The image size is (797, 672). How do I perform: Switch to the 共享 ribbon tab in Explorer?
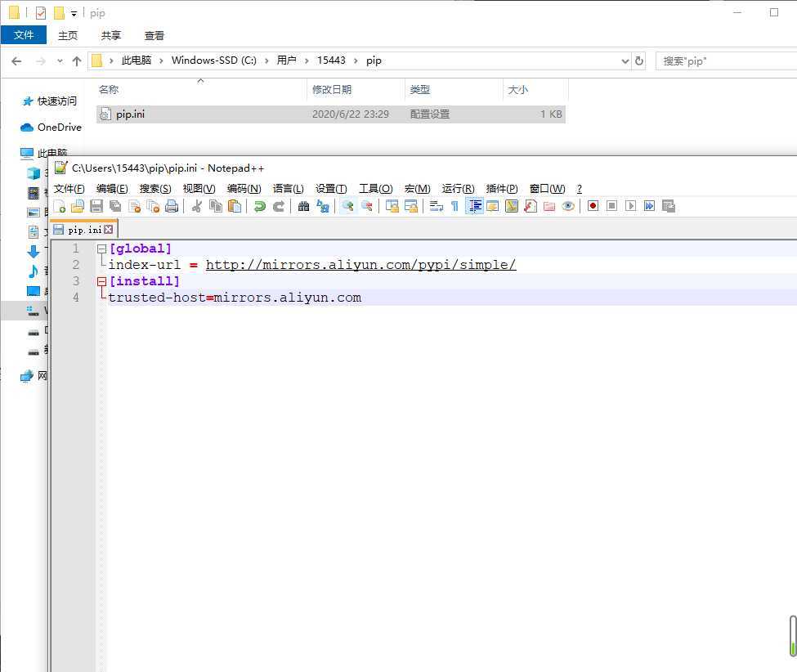[111, 35]
